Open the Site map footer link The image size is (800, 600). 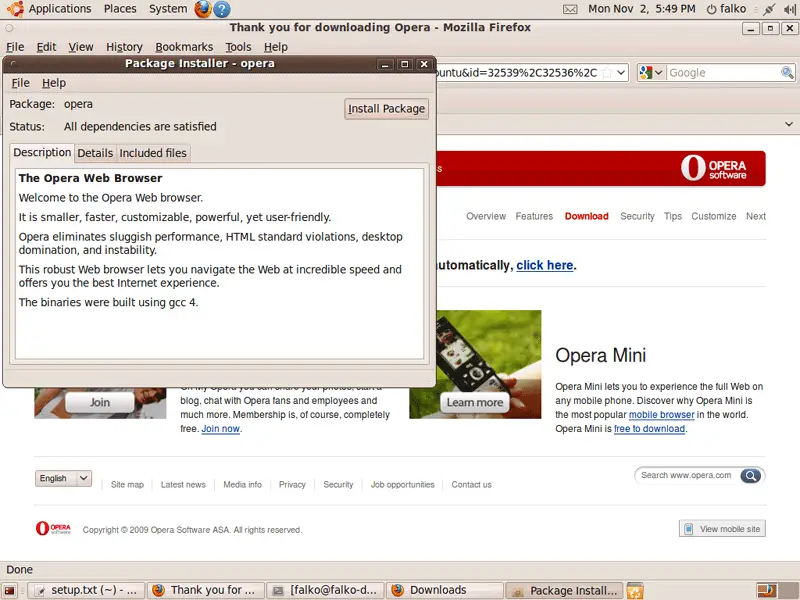(x=128, y=485)
